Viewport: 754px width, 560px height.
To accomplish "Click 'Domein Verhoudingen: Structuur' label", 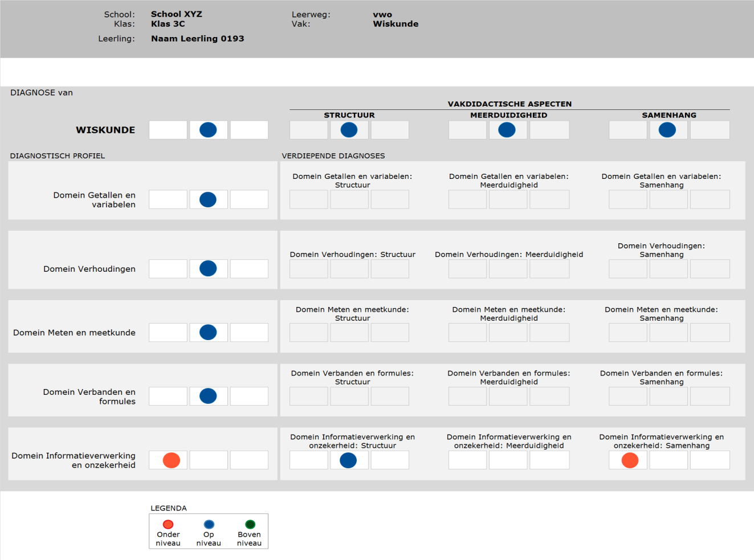I will (x=352, y=255).
